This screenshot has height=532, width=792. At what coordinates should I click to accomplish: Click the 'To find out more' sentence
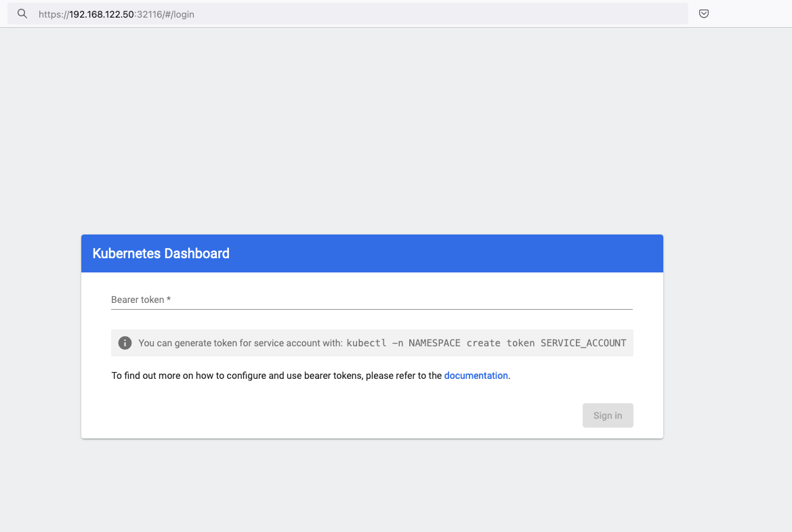click(x=311, y=375)
